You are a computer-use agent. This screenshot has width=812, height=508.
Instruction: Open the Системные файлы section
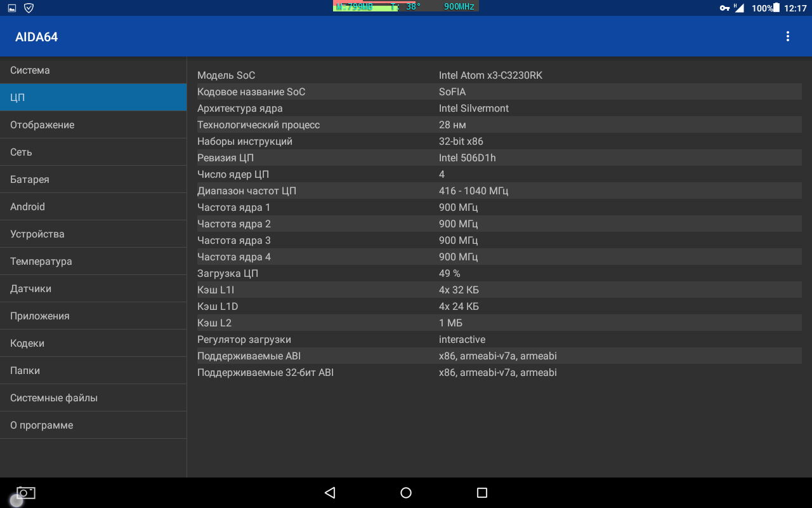tap(93, 398)
